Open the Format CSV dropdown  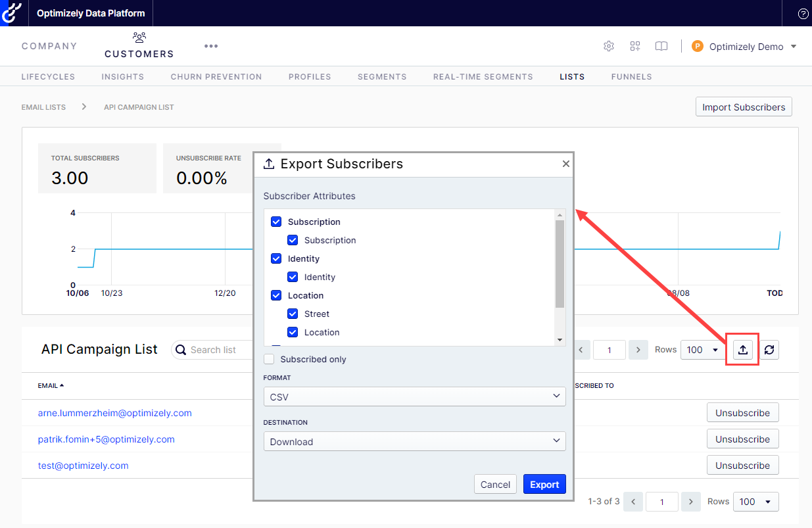[x=414, y=396]
